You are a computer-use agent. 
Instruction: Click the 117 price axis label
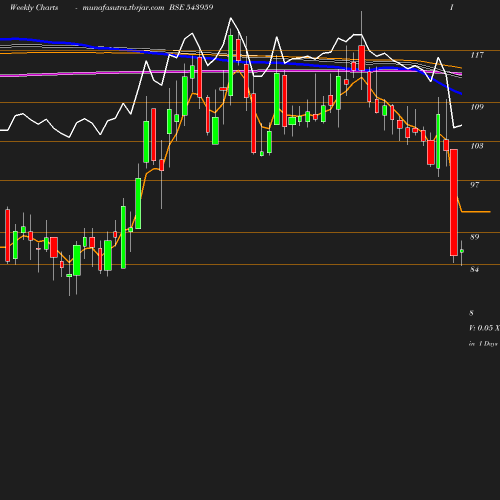(477, 55)
